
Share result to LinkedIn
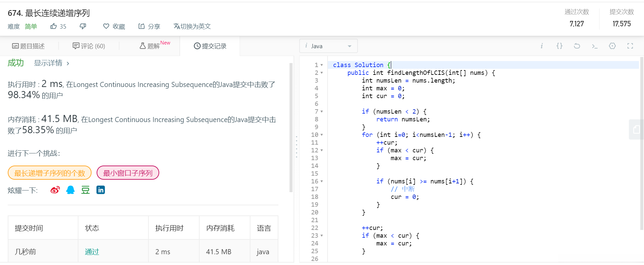101,190
